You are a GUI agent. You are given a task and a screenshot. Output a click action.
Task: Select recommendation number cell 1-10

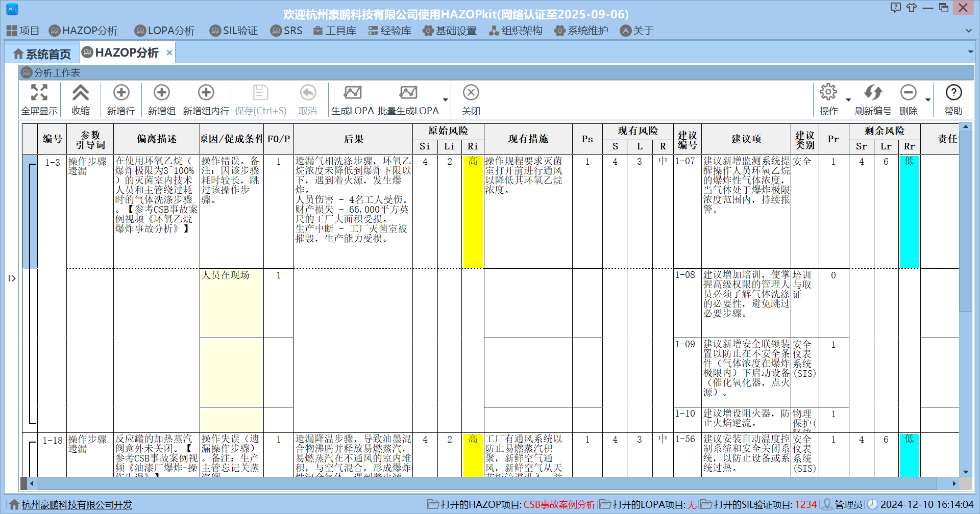click(x=687, y=420)
